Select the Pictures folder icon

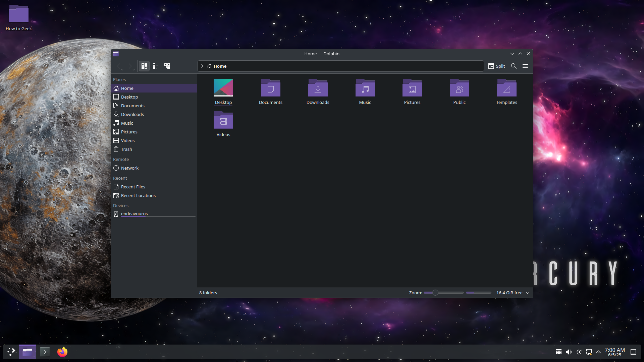(x=412, y=88)
